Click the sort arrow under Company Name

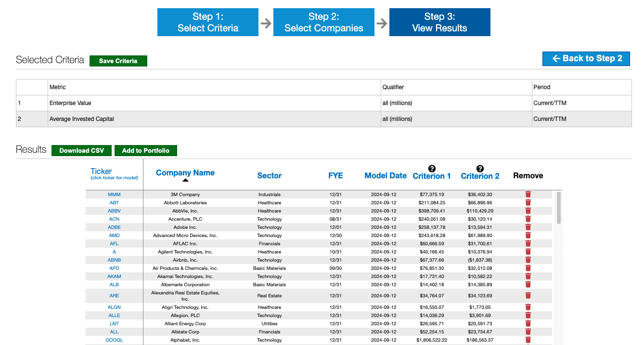[x=185, y=180]
